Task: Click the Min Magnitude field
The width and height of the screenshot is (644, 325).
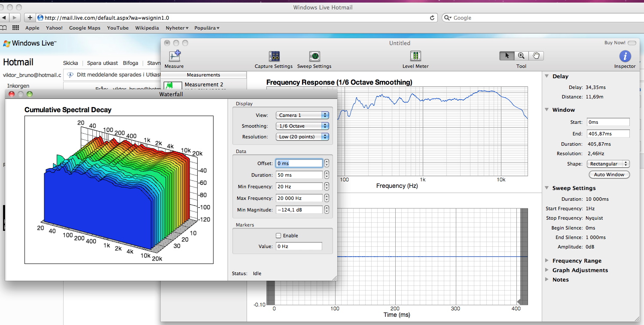Action: 299,210
